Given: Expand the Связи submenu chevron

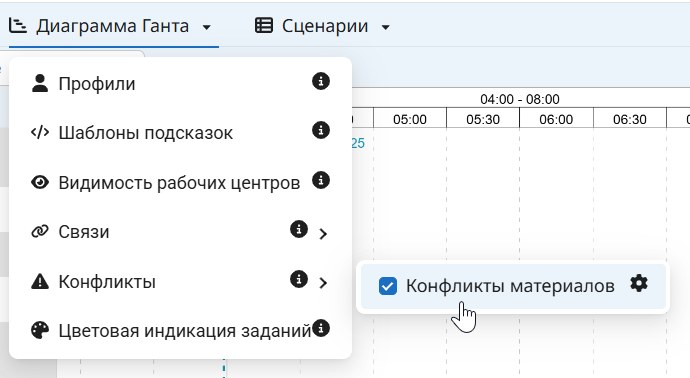Looking at the screenshot, I should click(x=323, y=234).
